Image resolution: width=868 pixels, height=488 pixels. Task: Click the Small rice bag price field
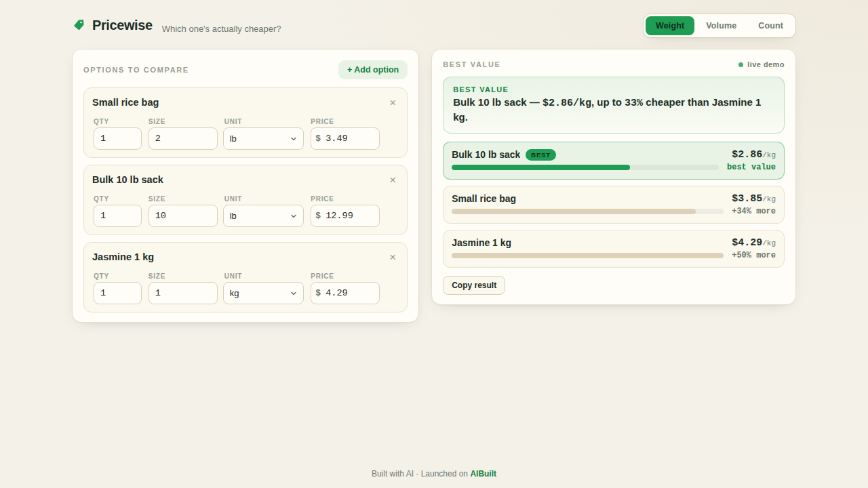(x=345, y=138)
